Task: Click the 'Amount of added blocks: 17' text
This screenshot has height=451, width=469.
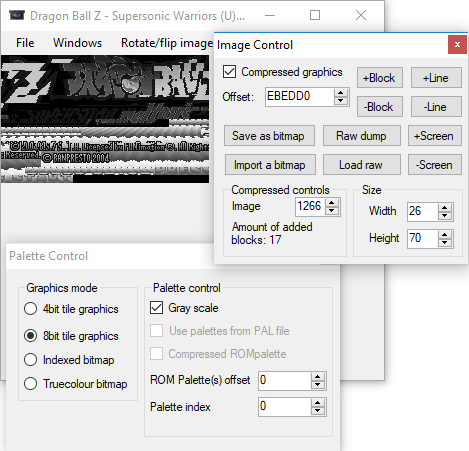Action: click(x=272, y=233)
